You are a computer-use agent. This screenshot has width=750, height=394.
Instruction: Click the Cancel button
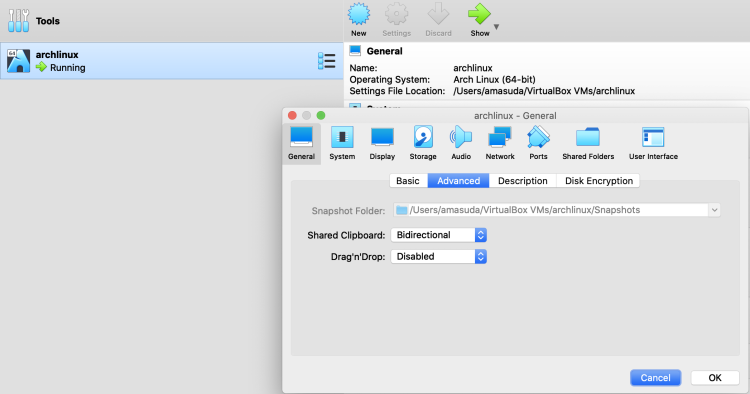(655, 378)
